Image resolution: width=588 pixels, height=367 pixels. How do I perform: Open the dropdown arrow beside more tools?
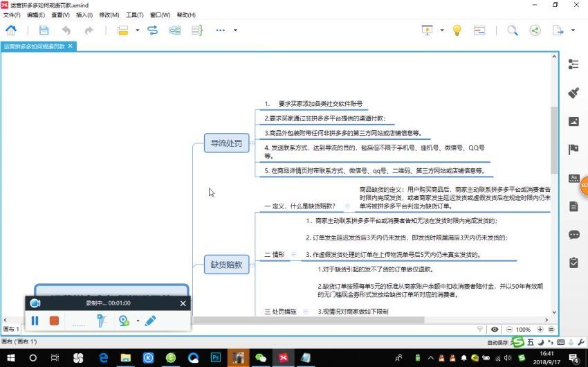[235, 30]
